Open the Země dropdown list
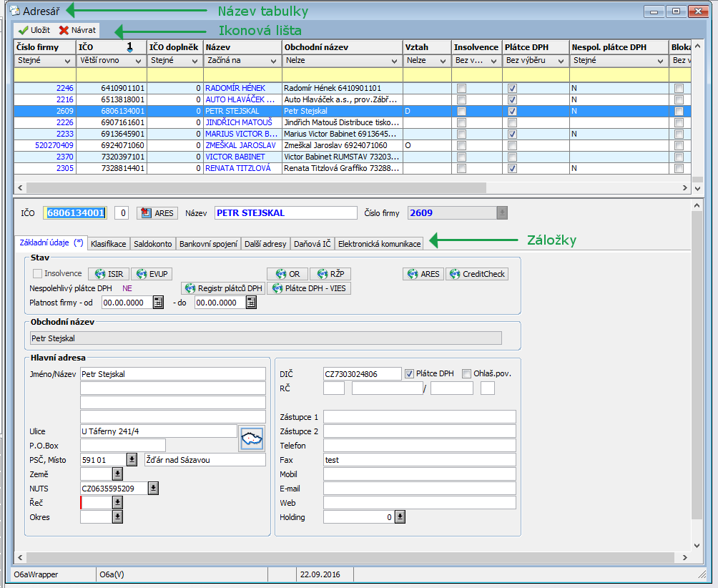Image resolution: width=718 pixels, height=588 pixels. 117,474
